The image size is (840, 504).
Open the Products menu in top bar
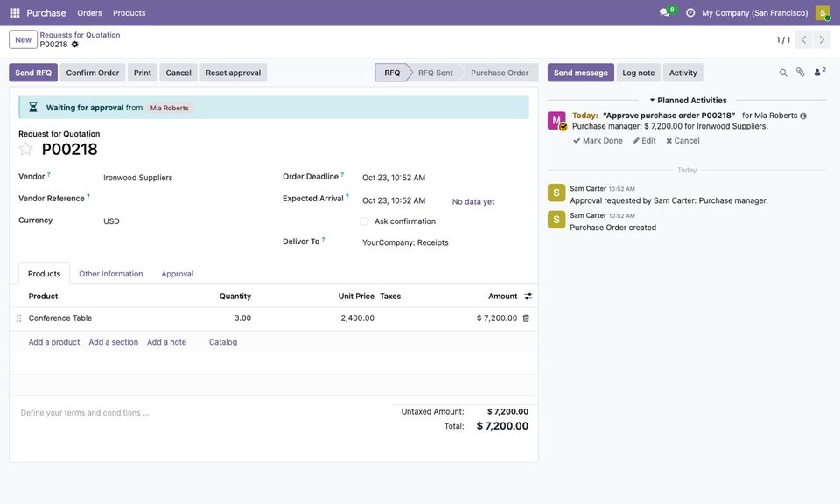coord(129,13)
